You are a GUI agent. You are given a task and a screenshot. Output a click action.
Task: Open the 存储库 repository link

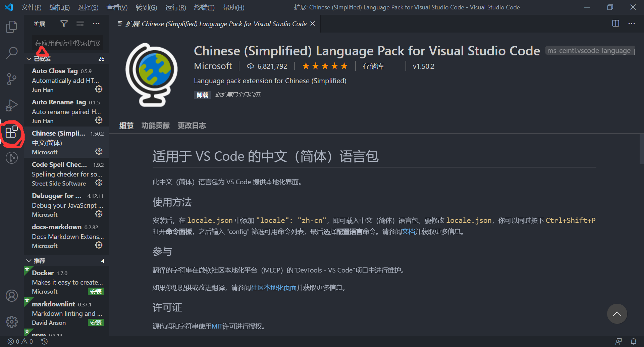pos(373,66)
